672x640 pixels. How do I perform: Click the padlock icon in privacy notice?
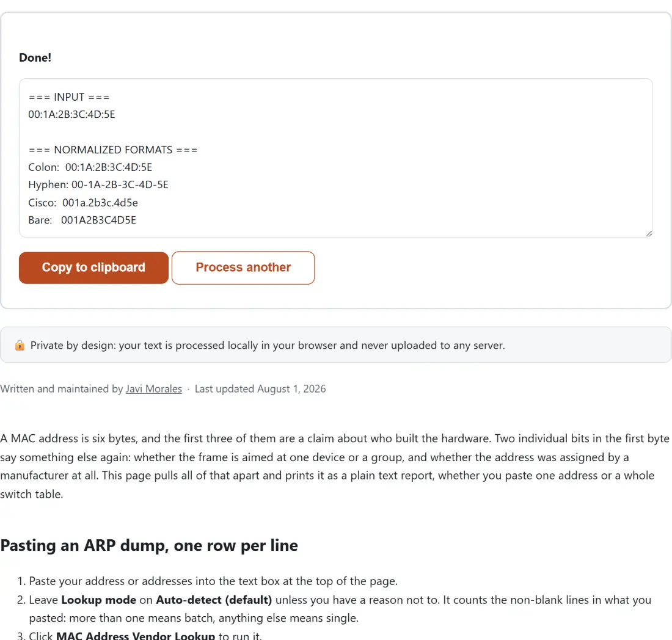(x=20, y=345)
